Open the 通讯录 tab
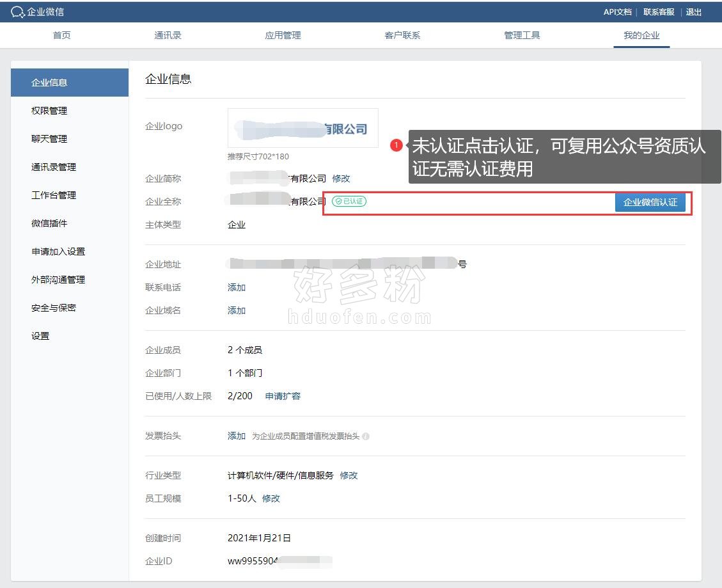Viewport: 722px width, 588px height. [x=168, y=35]
